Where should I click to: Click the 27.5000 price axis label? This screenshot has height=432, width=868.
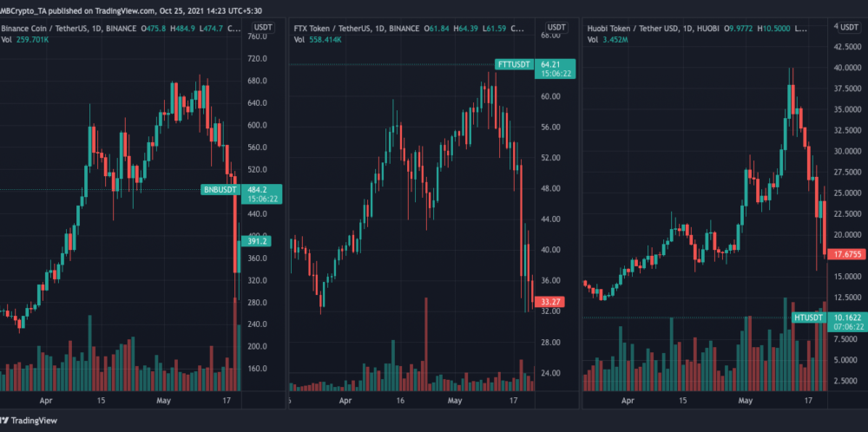point(845,172)
